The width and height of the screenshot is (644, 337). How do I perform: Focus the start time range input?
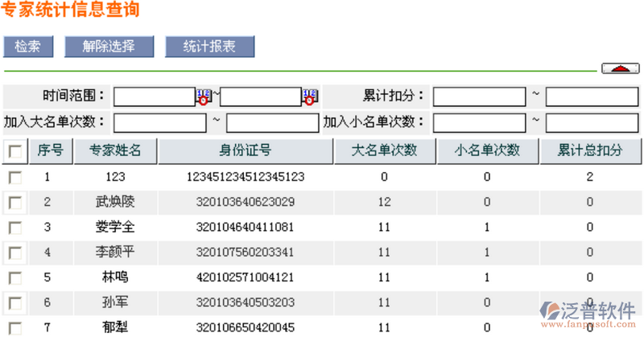(155, 97)
